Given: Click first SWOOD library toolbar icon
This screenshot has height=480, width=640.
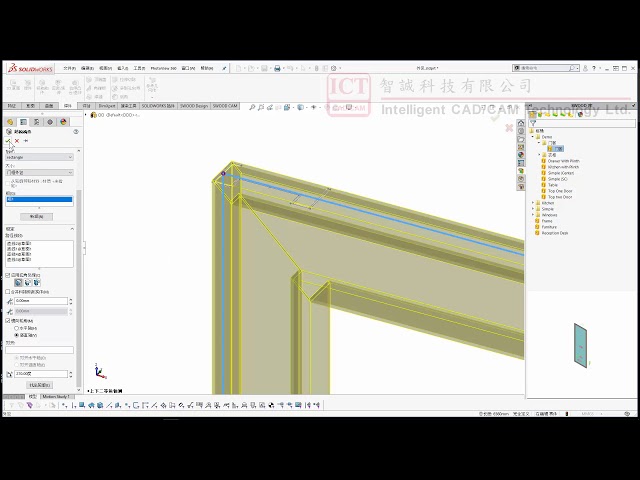Looking at the screenshot, I should tap(532, 115).
